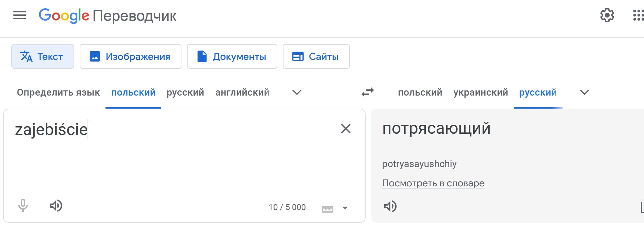Switch to the Изображения mode
Screen dimensions: 644x241
pos(130,56)
